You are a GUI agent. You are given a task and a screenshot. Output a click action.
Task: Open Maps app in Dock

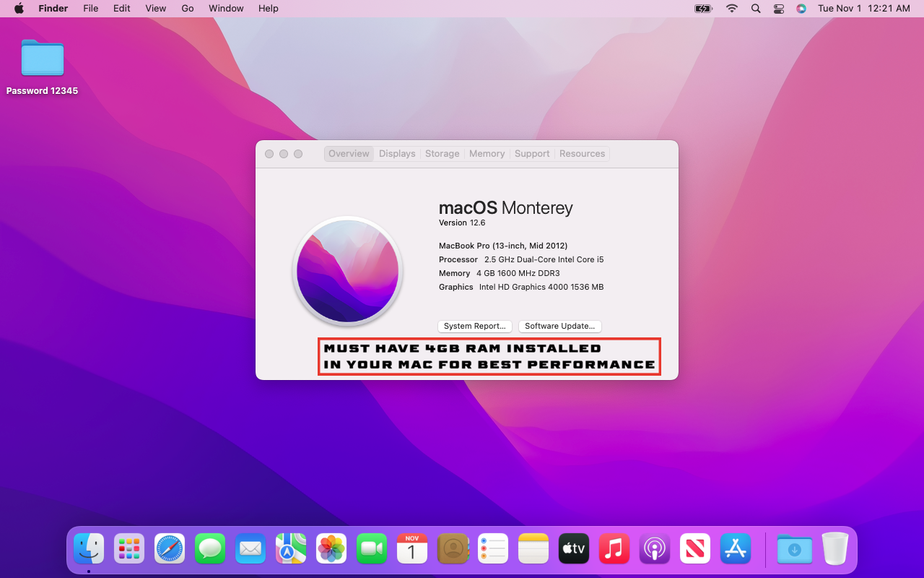291,549
